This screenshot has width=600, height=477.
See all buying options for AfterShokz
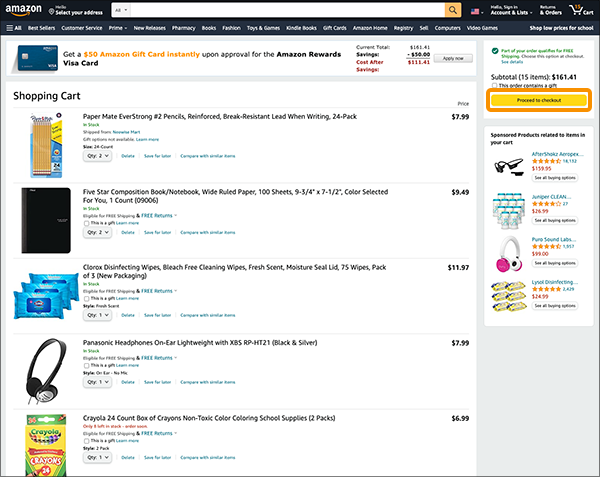[555, 178]
